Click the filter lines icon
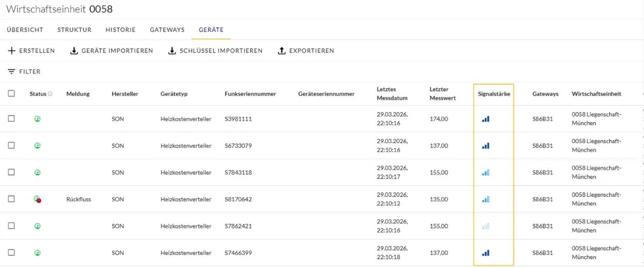 11,72
